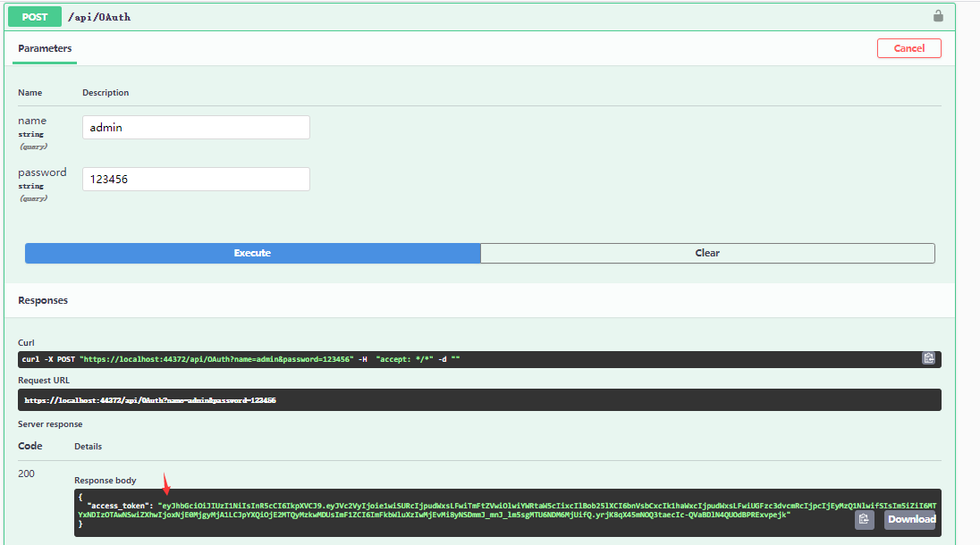Copy the response body to clipboard
980x545 pixels.
pos(864,519)
